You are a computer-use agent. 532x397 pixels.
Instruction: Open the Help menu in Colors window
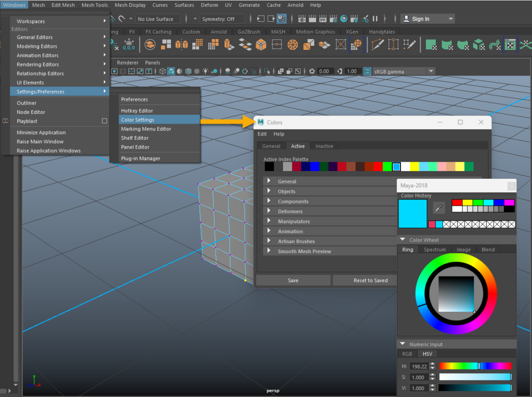(x=279, y=134)
